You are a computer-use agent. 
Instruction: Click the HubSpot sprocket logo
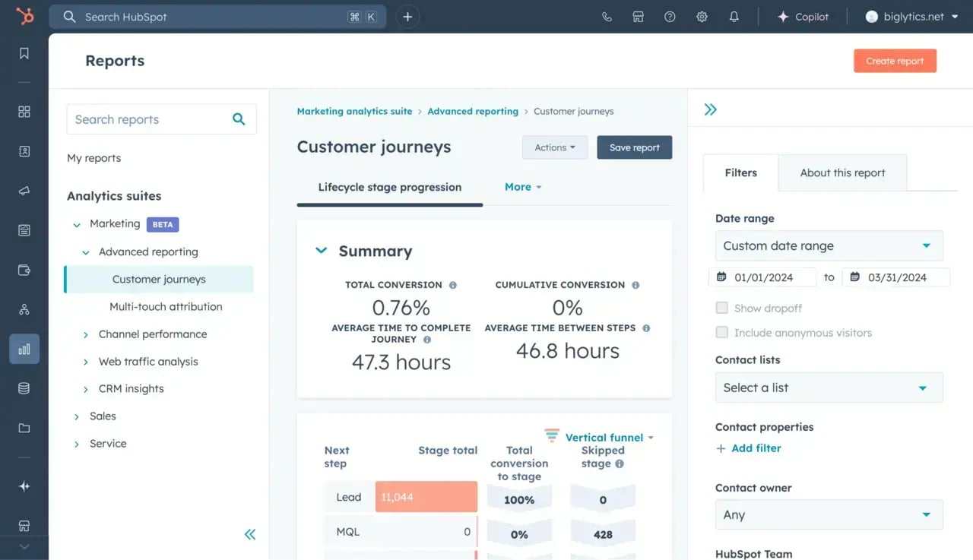(25, 16)
